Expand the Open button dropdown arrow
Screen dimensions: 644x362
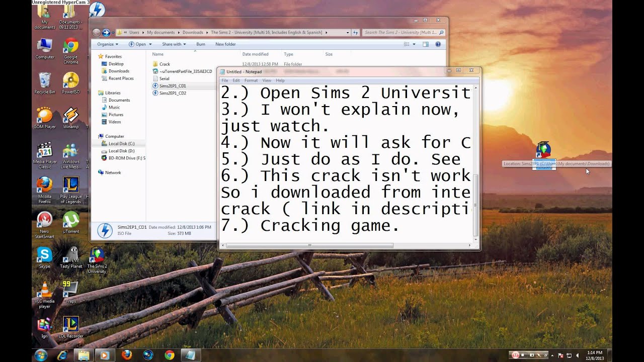click(x=150, y=44)
